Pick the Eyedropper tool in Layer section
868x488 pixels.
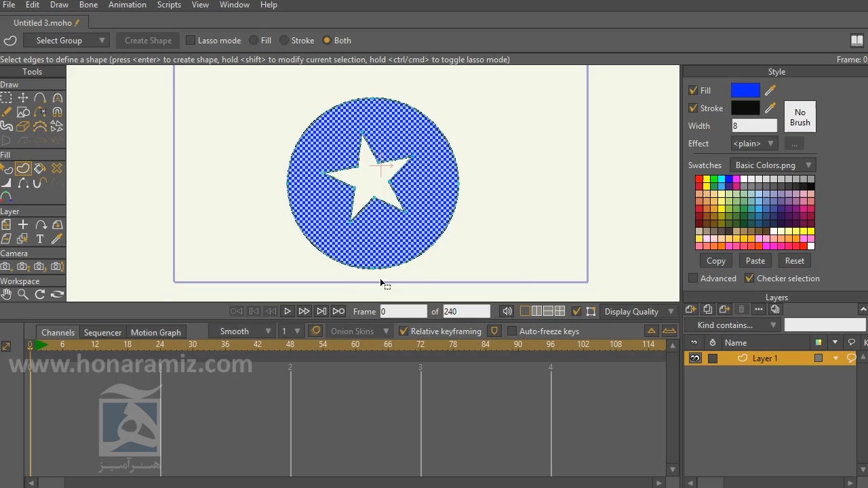(x=57, y=239)
